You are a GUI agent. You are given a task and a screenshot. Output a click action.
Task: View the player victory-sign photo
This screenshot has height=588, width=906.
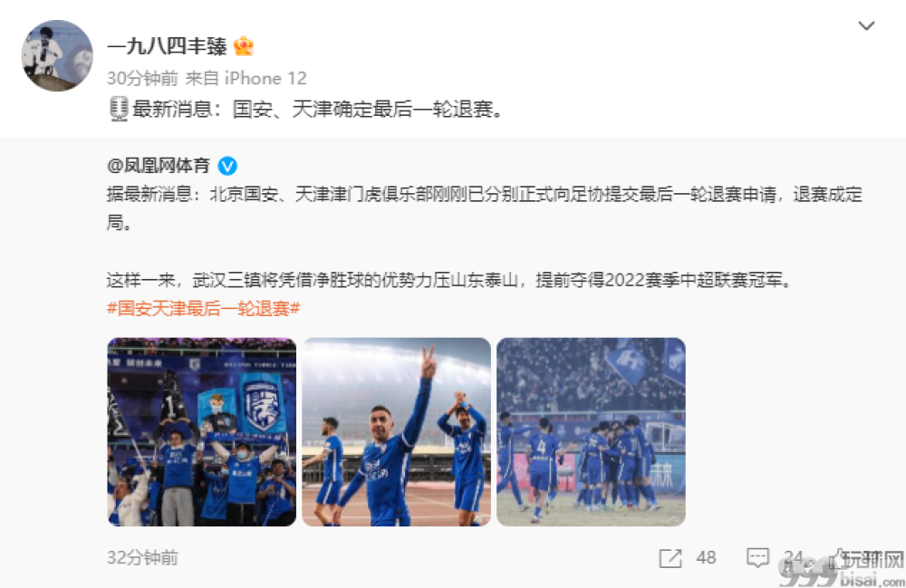tap(397, 431)
